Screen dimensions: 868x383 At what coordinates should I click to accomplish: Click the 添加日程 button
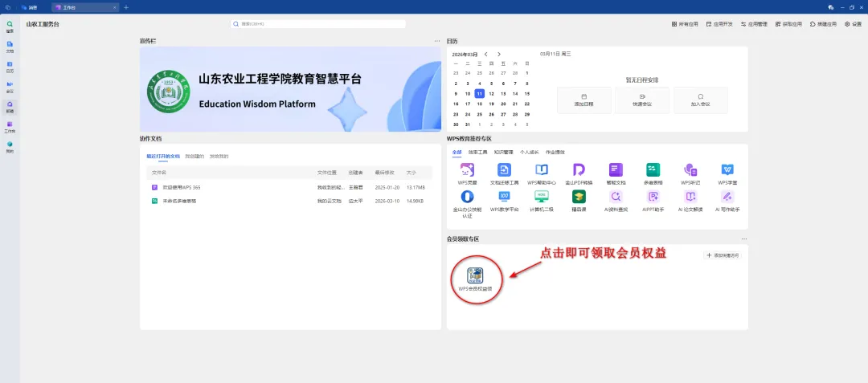coord(584,100)
